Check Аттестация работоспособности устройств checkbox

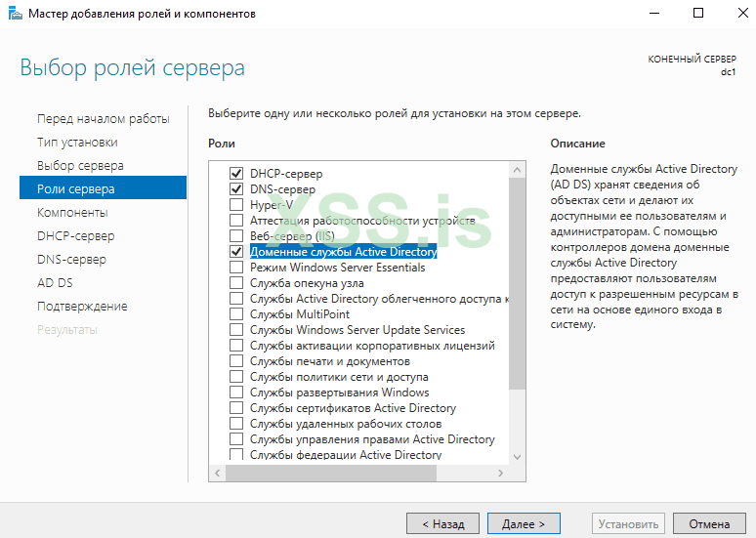236,221
